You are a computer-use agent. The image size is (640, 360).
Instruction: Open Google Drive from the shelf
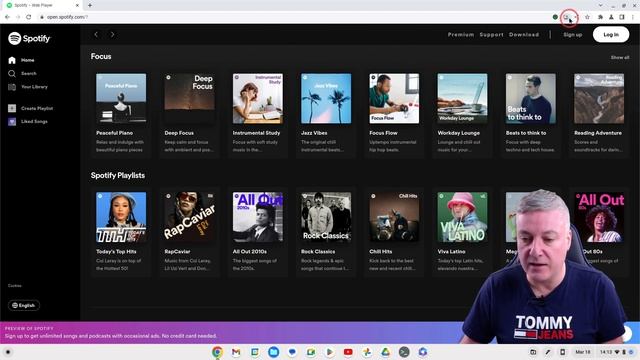(385, 352)
